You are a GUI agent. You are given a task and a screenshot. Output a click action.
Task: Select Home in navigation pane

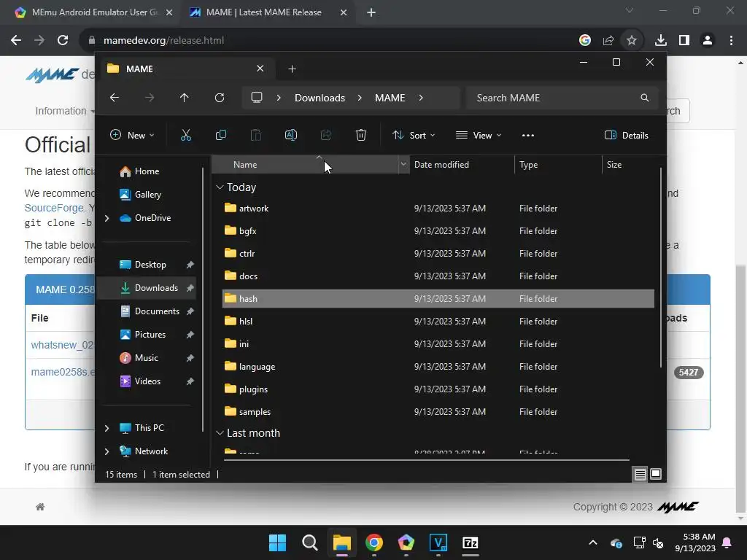click(x=147, y=171)
